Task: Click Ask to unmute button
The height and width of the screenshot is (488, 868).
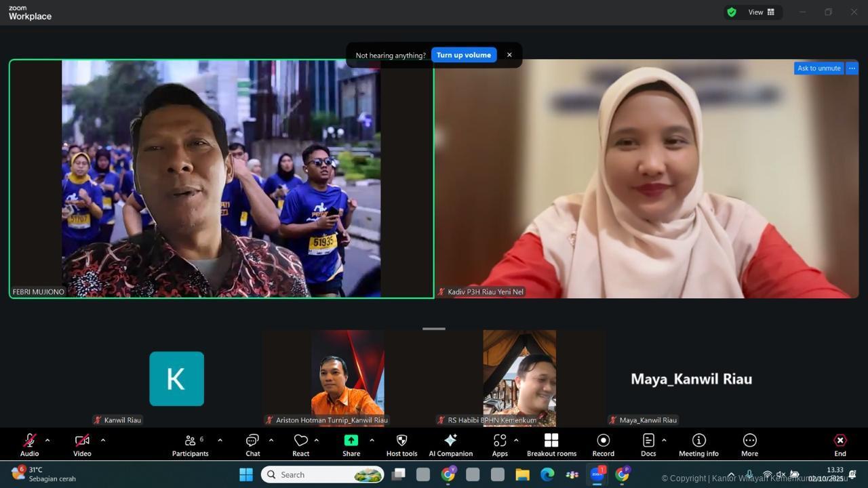Action: 818,68
